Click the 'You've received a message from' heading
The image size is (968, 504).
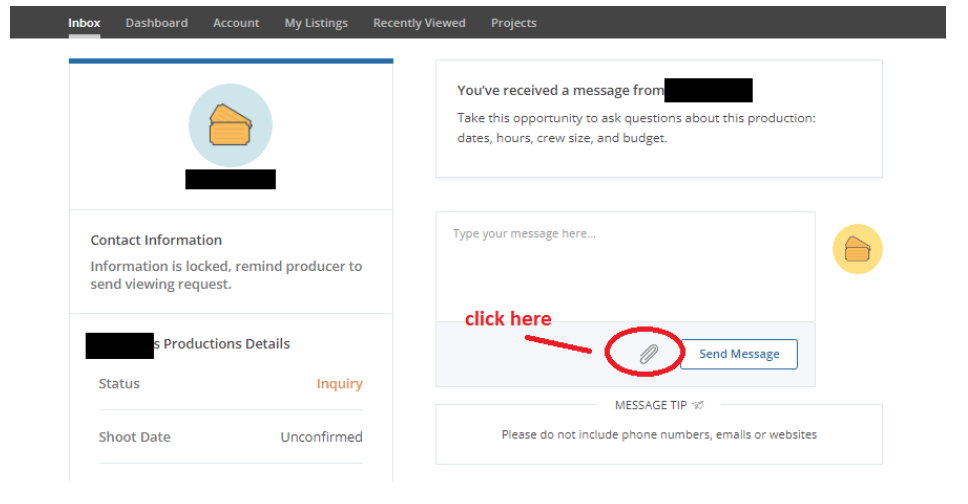coord(561,90)
